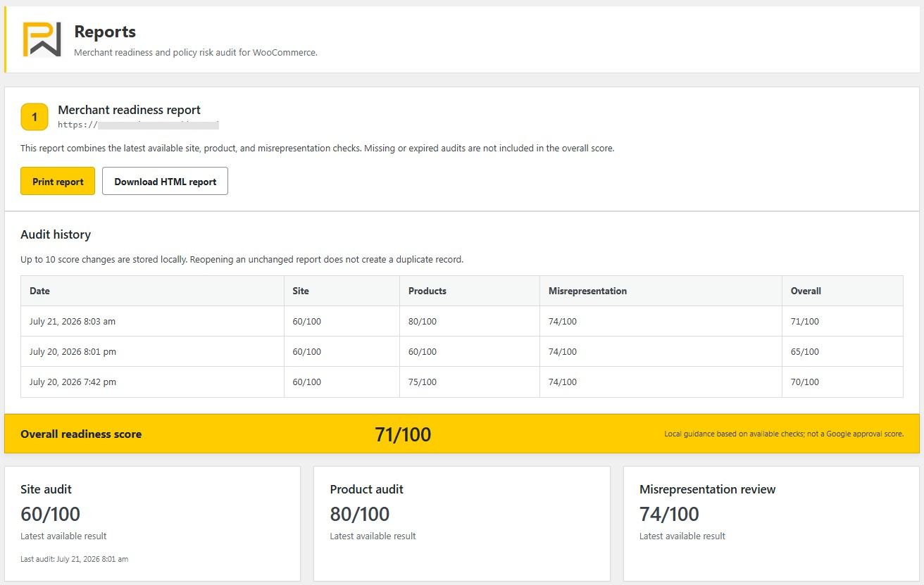The width and height of the screenshot is (924, 585).
Task: Click the PW plugin logo icon
Action: click(x=42, y=39)
